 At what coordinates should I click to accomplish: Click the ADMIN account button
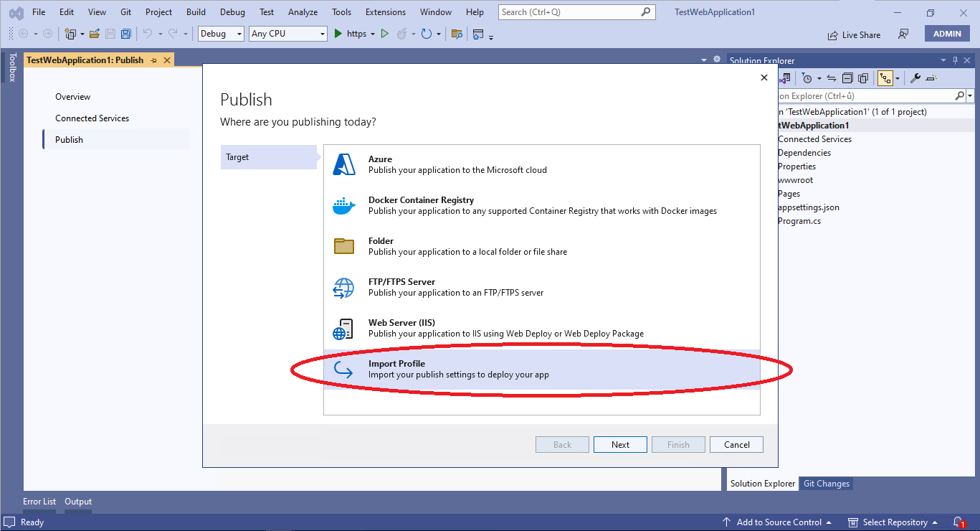tap(947, 34)
